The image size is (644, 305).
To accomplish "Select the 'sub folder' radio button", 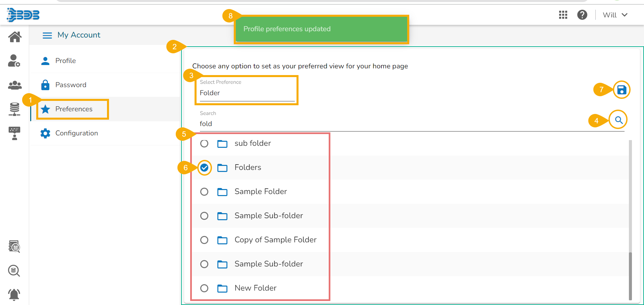I will point(204,143).
